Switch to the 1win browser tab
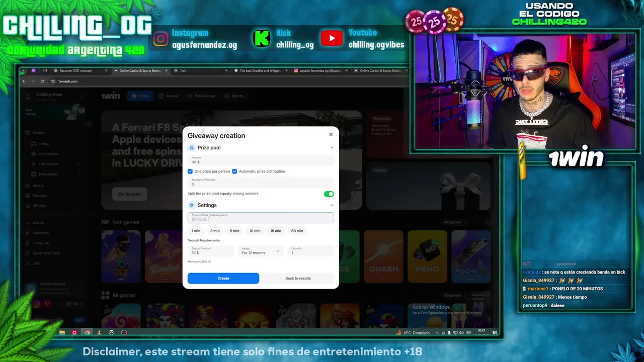Image resolution: width=644 pixels, height=362 pixels. pos(201,70)
